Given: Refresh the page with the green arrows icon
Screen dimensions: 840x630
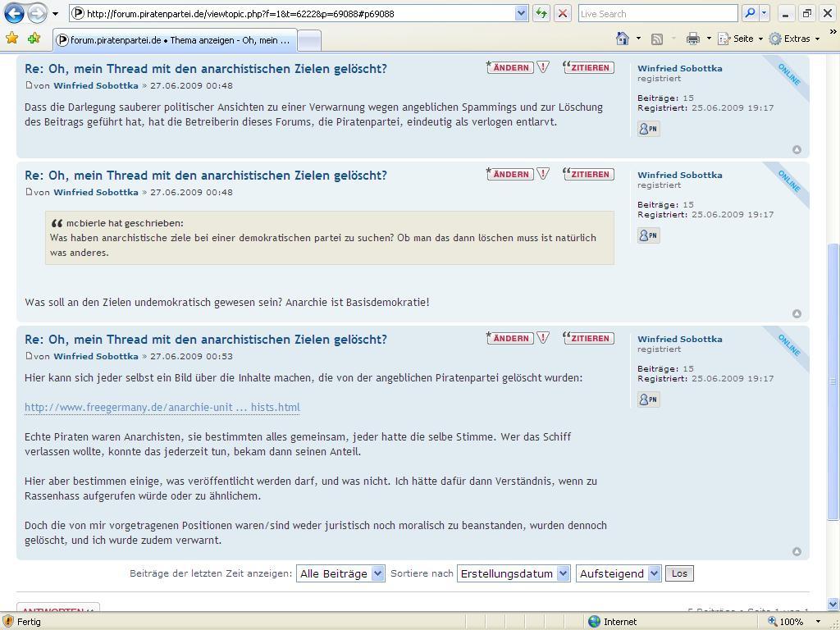Looking at the screenshot, I should 541,14.
